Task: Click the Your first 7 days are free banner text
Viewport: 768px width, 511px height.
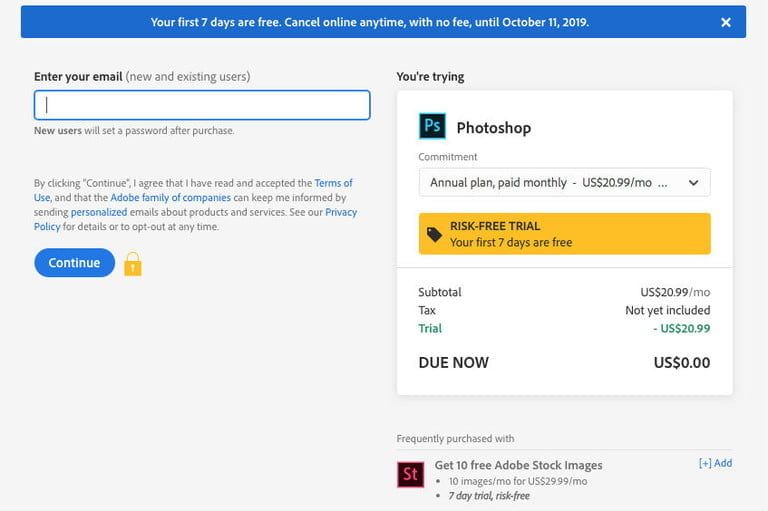Action: [x=370, y=22]
